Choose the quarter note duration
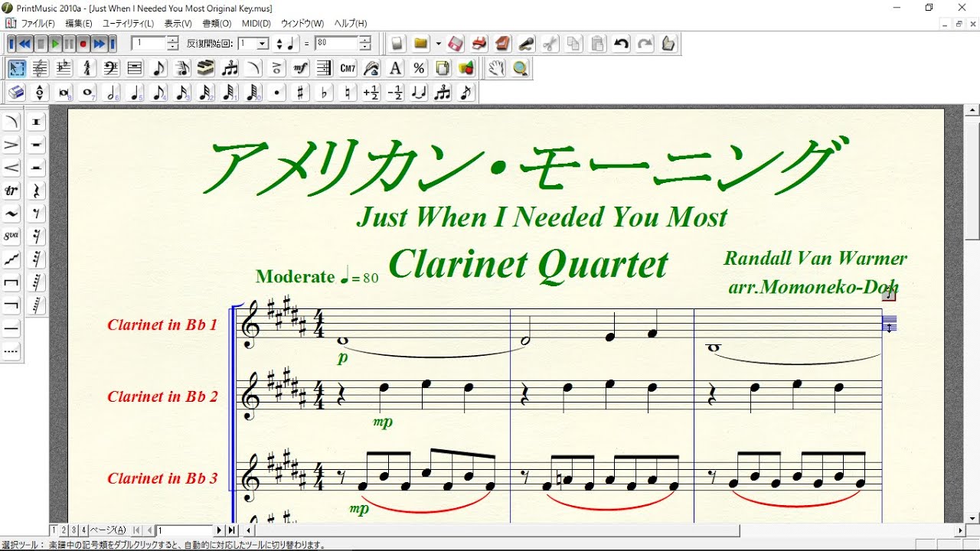 coord(135,93)
